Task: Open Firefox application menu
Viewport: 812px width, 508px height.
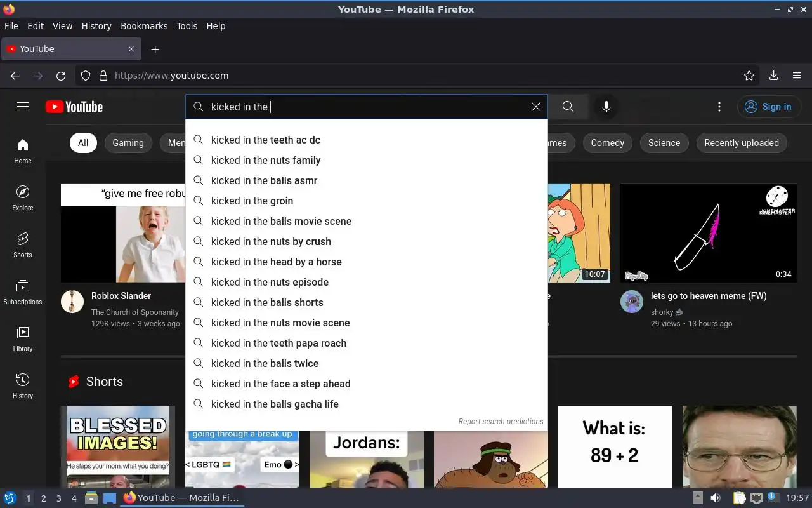Action: pyautogui.click(x=797, y=76)
